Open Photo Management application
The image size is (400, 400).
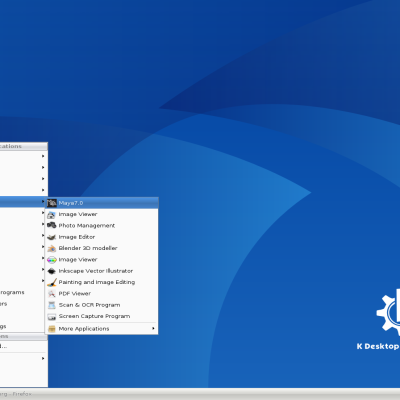click(102, 226)
